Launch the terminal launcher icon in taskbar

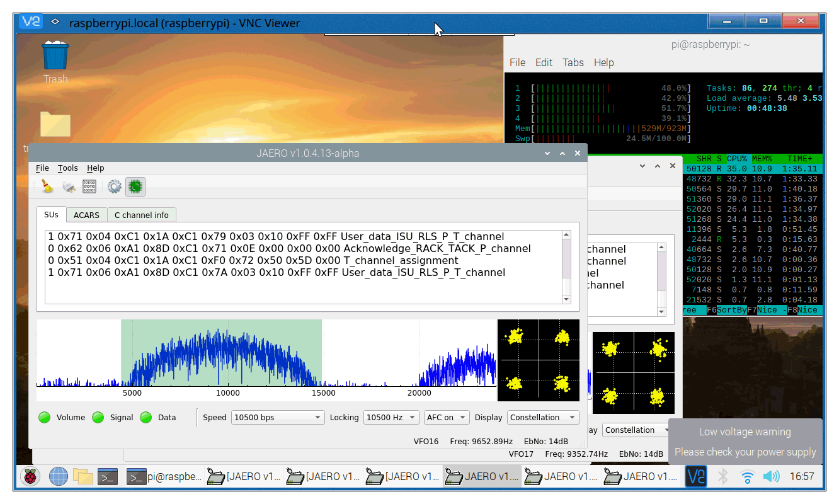pyautogui.click(x=108, y=477)
